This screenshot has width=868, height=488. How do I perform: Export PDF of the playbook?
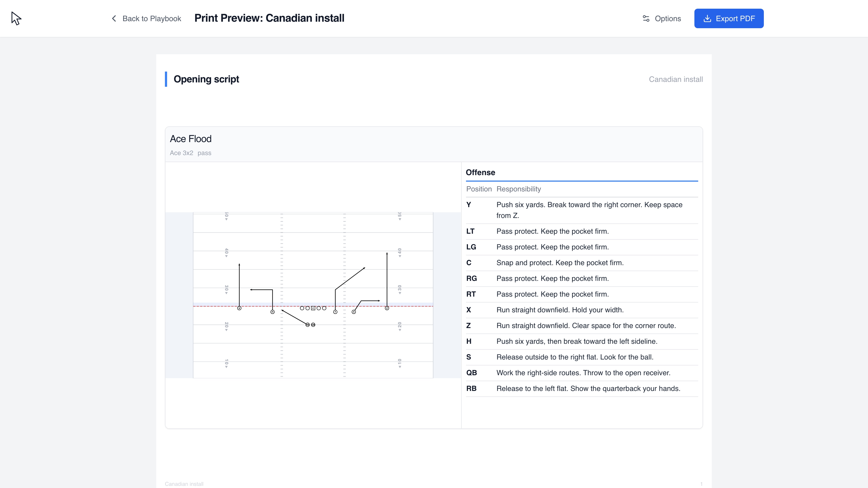(x=729, y=18)
